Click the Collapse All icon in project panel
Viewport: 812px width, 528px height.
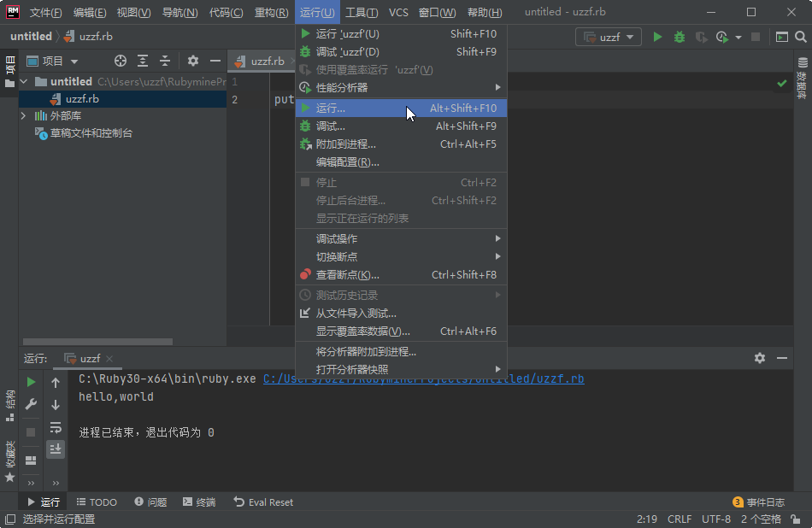(x=165, y=61)
